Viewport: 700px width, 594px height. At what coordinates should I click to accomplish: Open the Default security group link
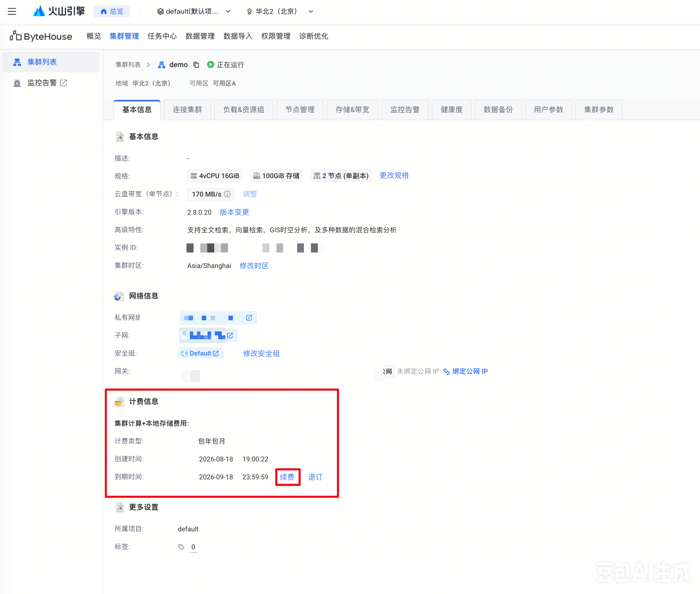[200, 353]
